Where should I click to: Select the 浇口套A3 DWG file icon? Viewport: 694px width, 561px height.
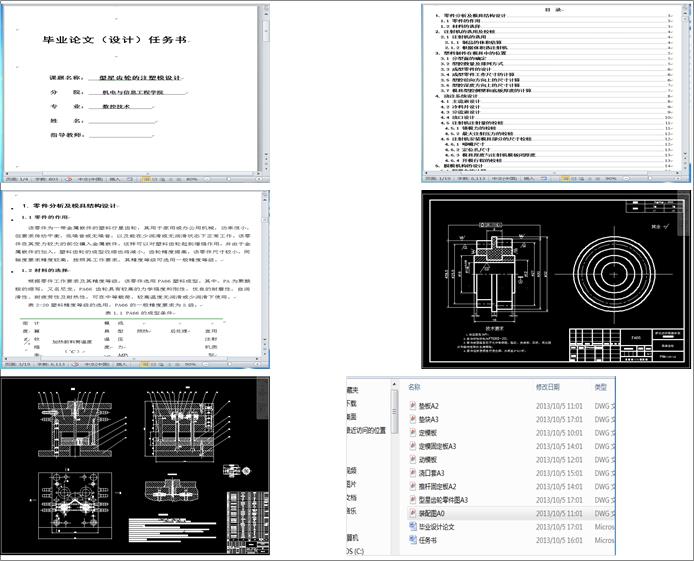[413, 473]
